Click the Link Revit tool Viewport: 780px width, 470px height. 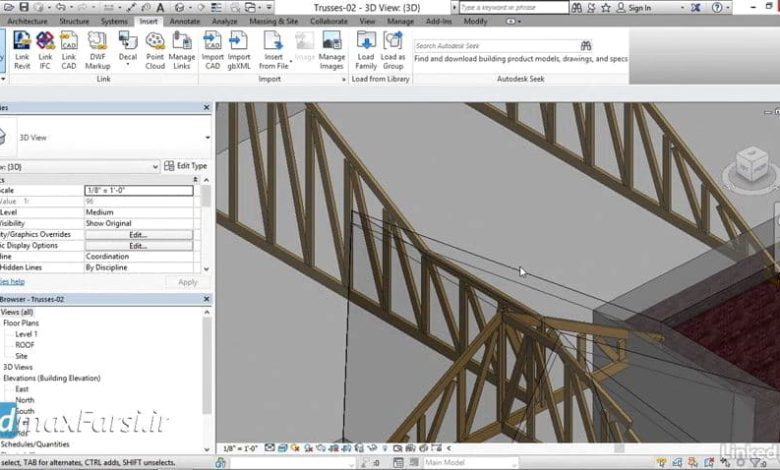(x=22, y=50)
